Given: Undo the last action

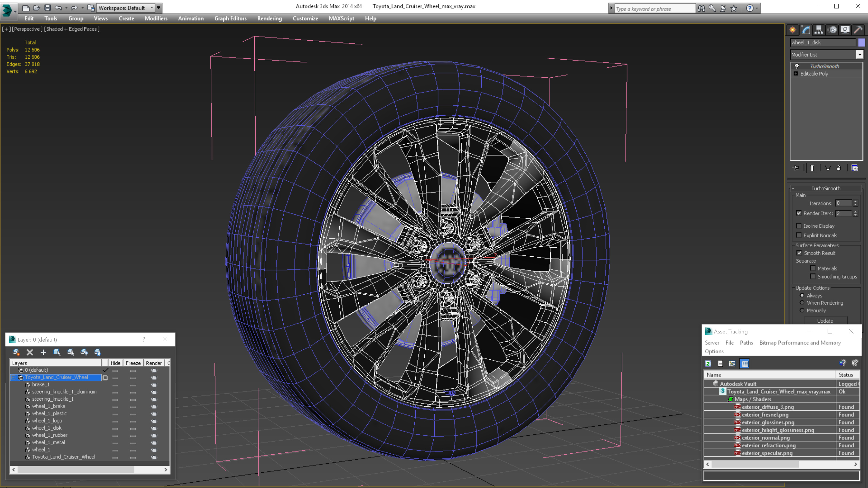Looking at the screenshot, I should coord(58,8).
